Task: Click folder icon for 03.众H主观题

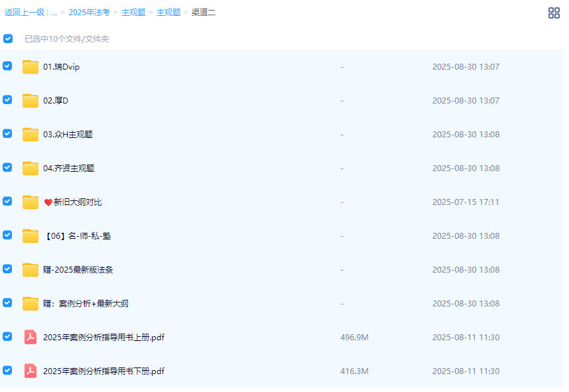Action: tap(31, 134)
